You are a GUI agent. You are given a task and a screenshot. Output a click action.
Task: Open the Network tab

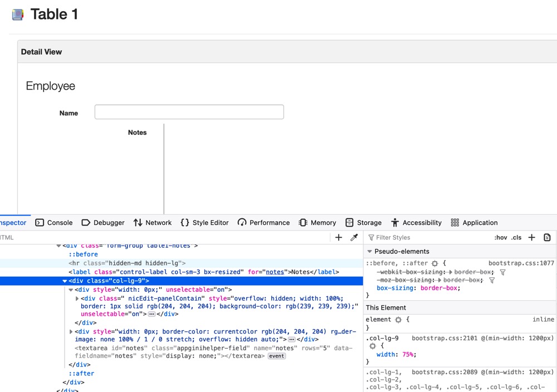tap(153, 223)
